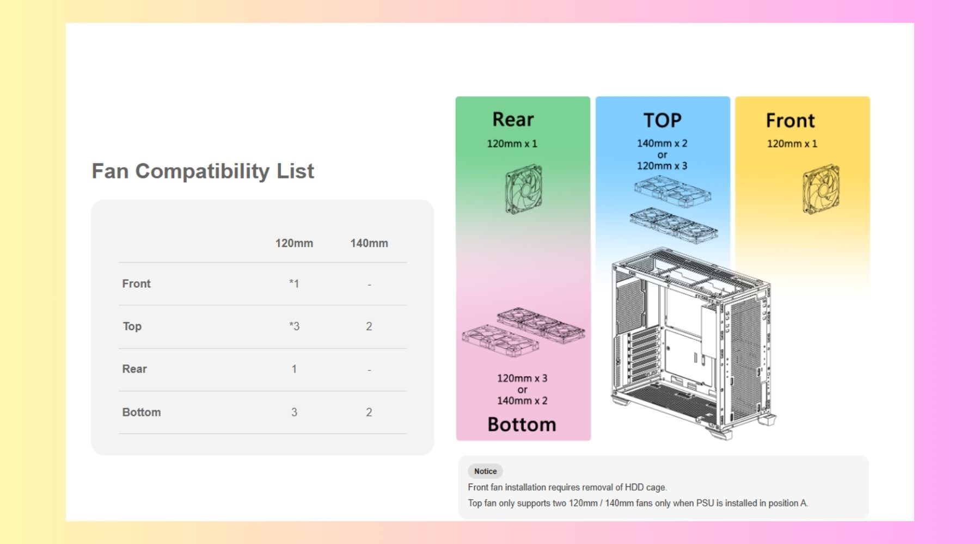
Task: Select the Rear row label in the table
Action: point(134,369)
